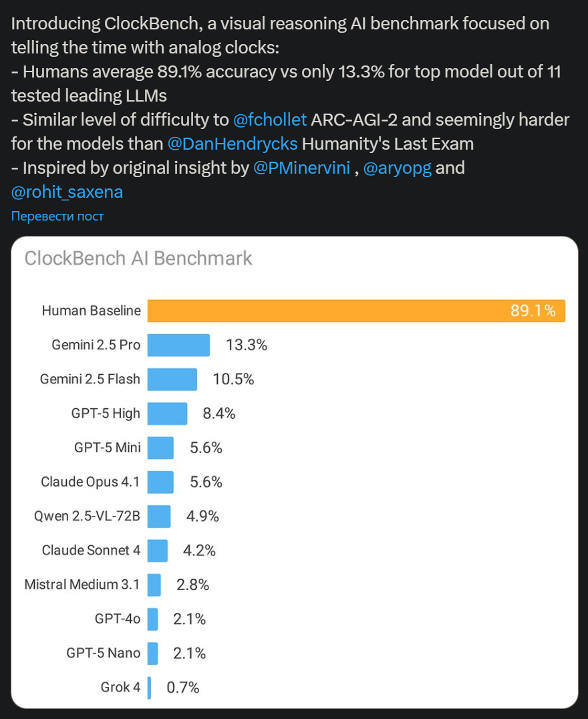Viewport: 588px width, 719px height.
Task: Click the GPT-5 Nano label
Action: coord(104,653)
